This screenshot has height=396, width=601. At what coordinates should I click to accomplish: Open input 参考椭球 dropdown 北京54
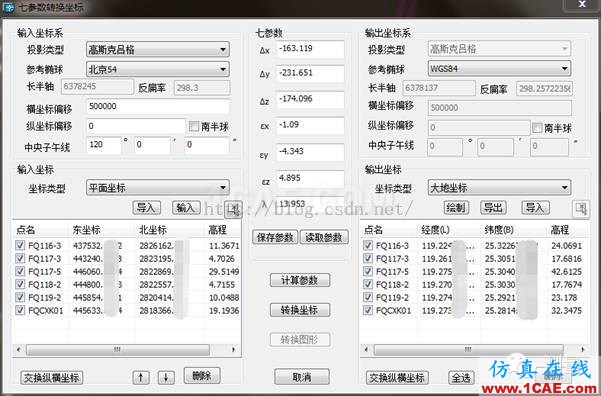(x=158, y=69)
